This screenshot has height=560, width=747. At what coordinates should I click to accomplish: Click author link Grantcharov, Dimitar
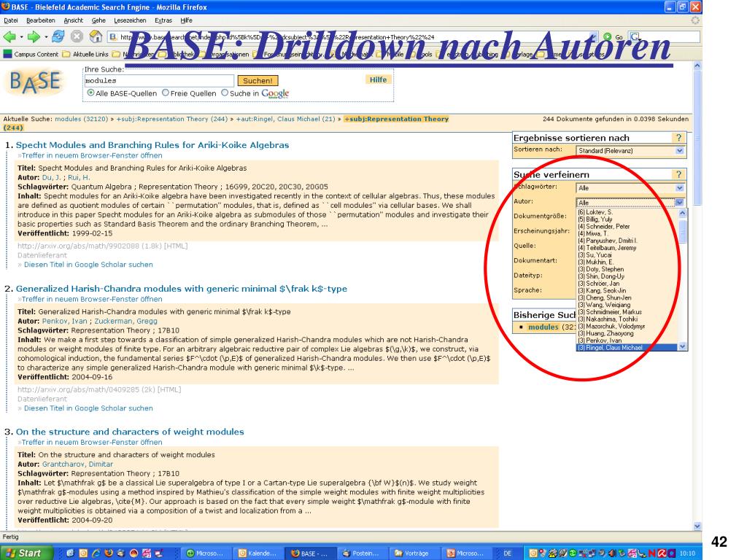point(77,464)
